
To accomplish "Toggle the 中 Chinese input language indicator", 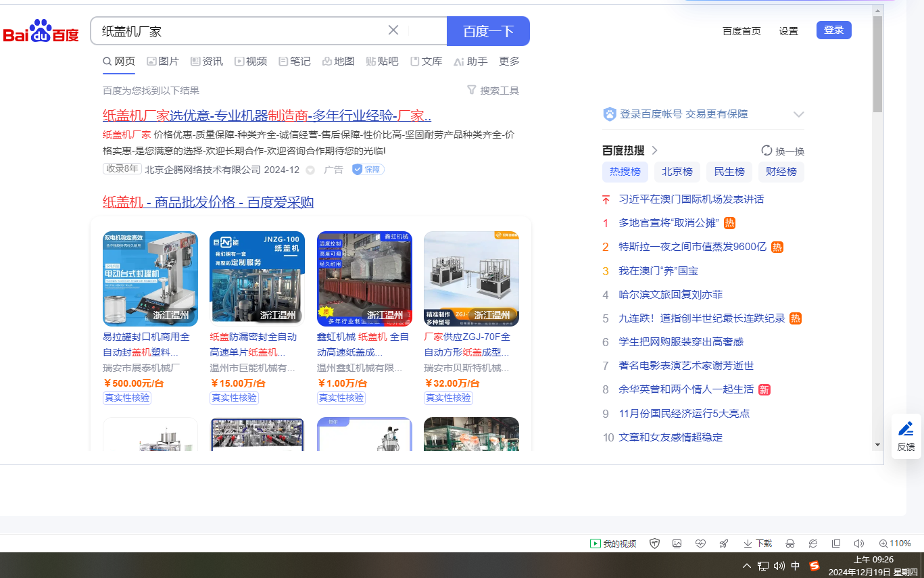I will click(796, 566).
